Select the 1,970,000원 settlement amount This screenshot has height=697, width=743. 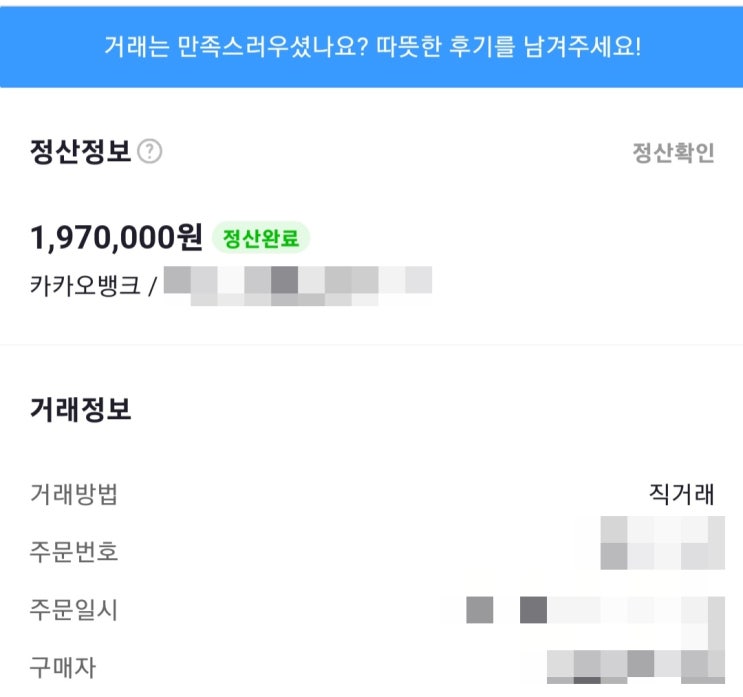tap(116, 238)
